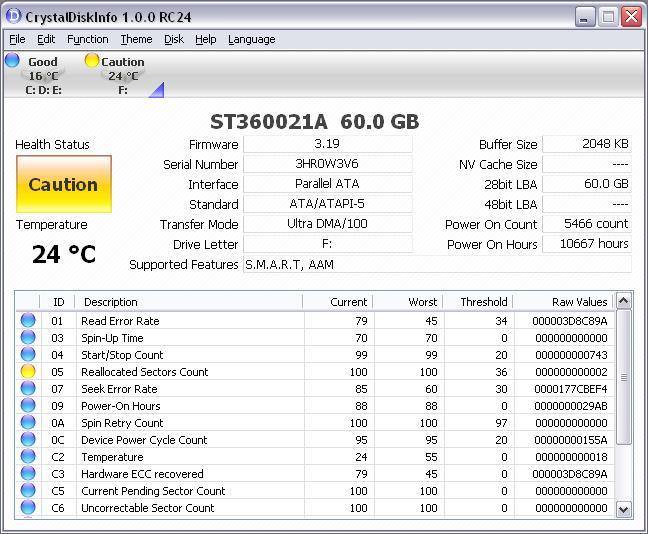Click yellow status orb of Caution disk

[92, 60]
